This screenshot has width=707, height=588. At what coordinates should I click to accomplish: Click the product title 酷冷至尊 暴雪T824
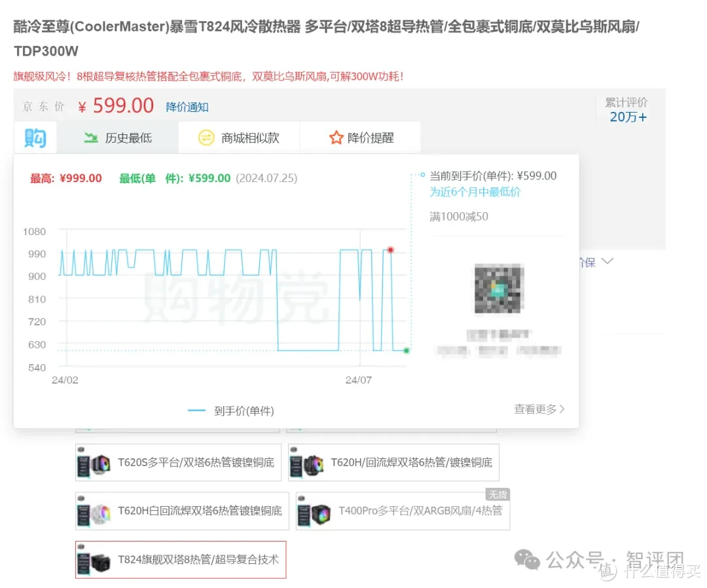click(326, 39)
